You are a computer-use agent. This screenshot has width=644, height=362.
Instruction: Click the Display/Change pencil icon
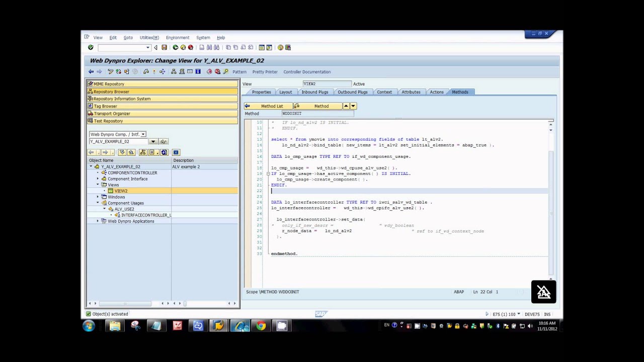tap(110, 72)
